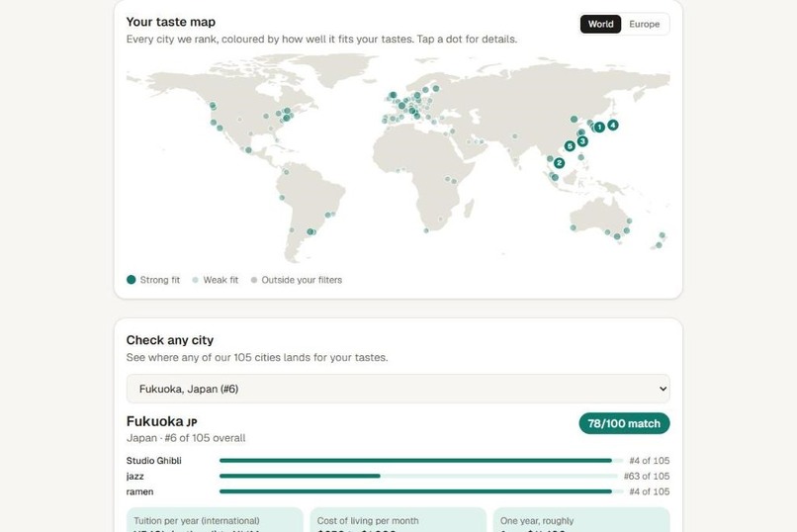This screenshot has width=797, height=532.
Task: Click the 'ramen' row label
Action: click(x=139, y=491)
